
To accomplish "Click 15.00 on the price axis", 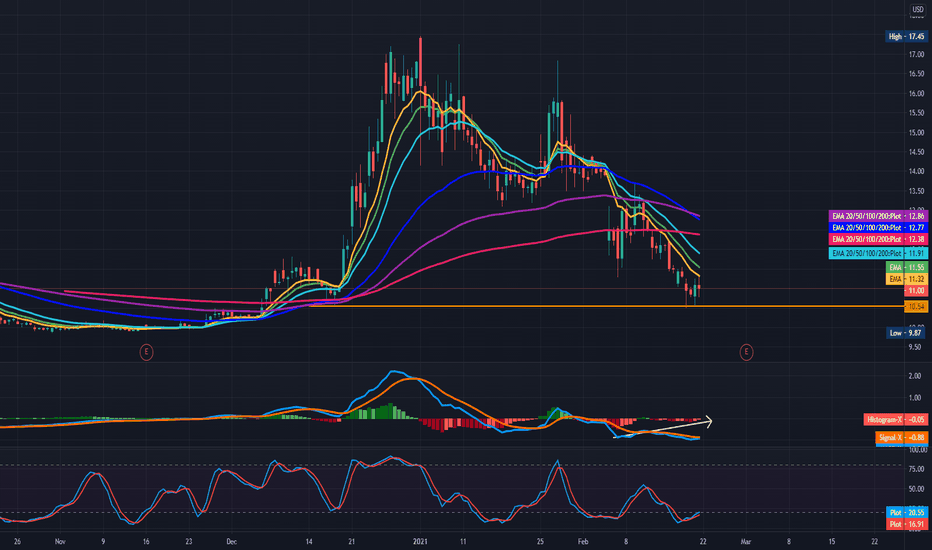I will (916, 133).
